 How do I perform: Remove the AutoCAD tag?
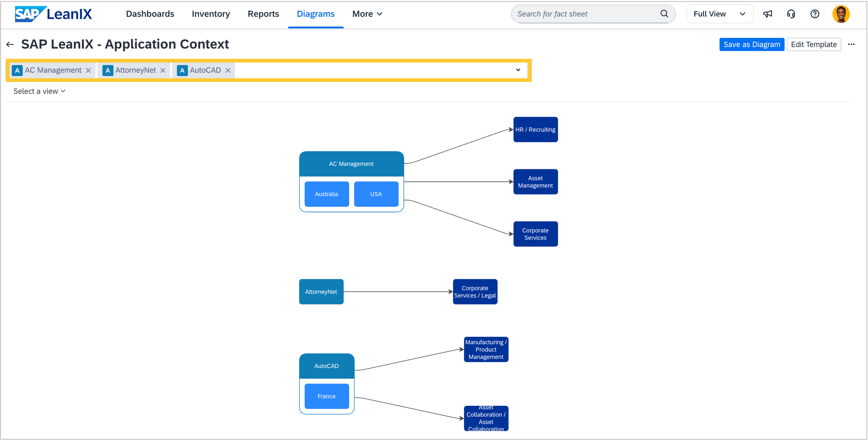pos(228,70)
